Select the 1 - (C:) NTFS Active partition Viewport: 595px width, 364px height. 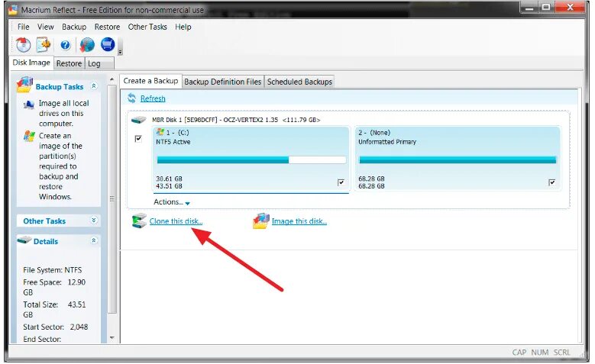click(x=251, y=159)
